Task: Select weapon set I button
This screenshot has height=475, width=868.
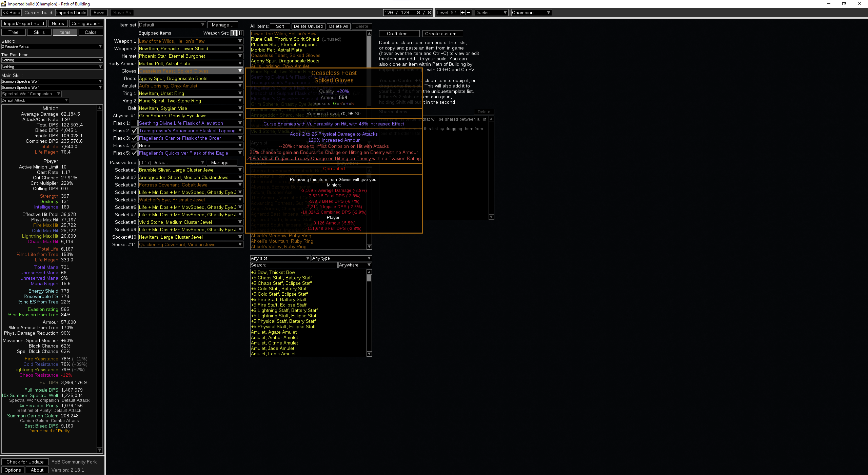Action: 234,33
